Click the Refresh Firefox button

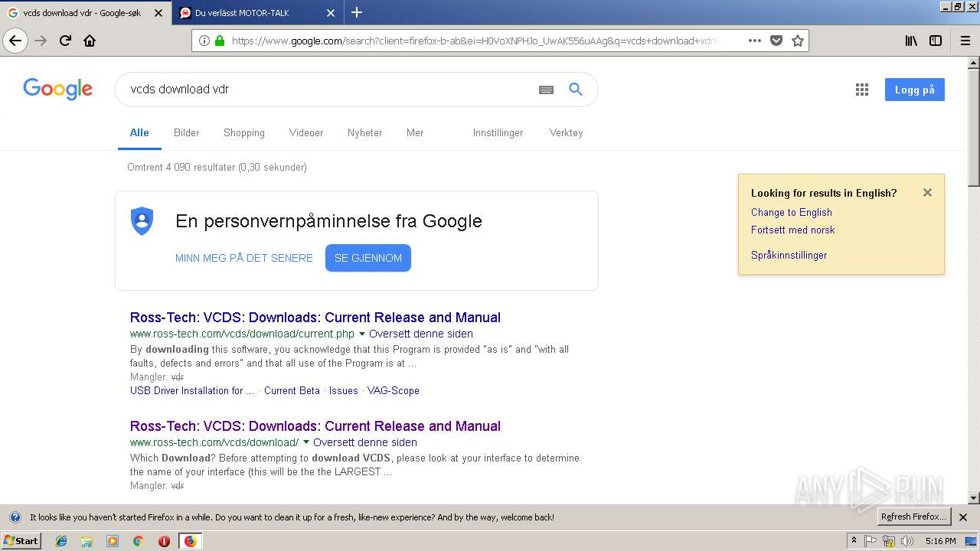tap(913, 517)
